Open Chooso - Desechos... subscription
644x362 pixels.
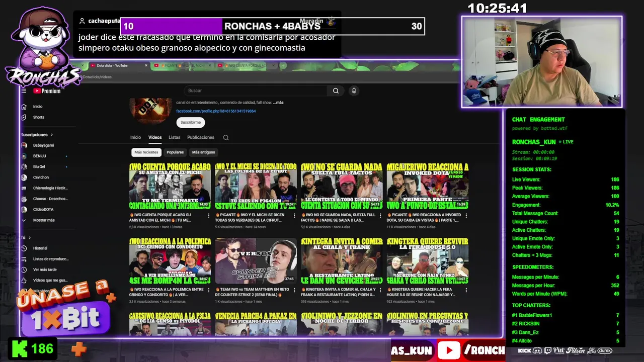pyautogui.click(x=50, y=199)
